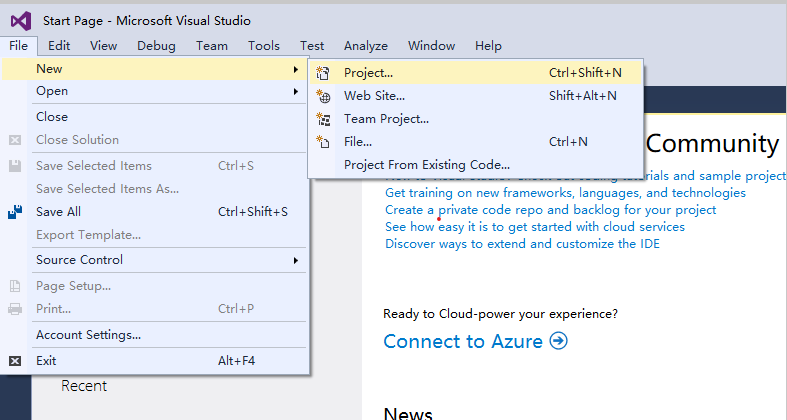Click the Exit icon in File menu
Viewport: 787px width, 420px height.
[x=15, y=361]
